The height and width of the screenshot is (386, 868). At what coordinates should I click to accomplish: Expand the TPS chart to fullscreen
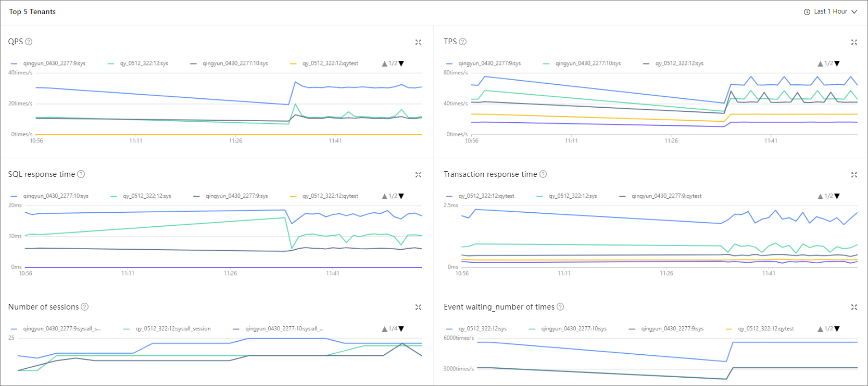point(854,42)
